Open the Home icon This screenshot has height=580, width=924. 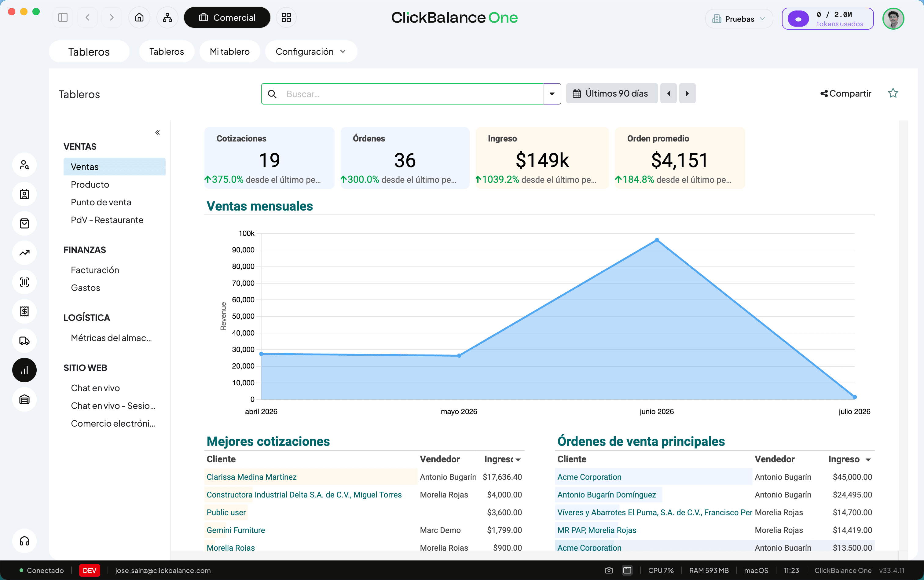click(139, 18)
